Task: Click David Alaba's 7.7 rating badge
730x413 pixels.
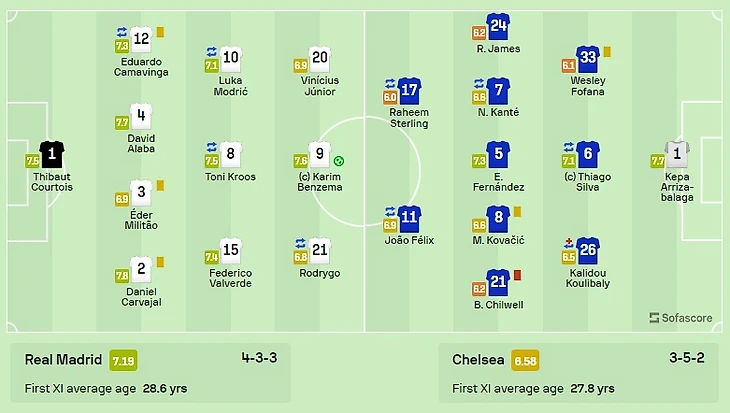Action: point(120,122)
